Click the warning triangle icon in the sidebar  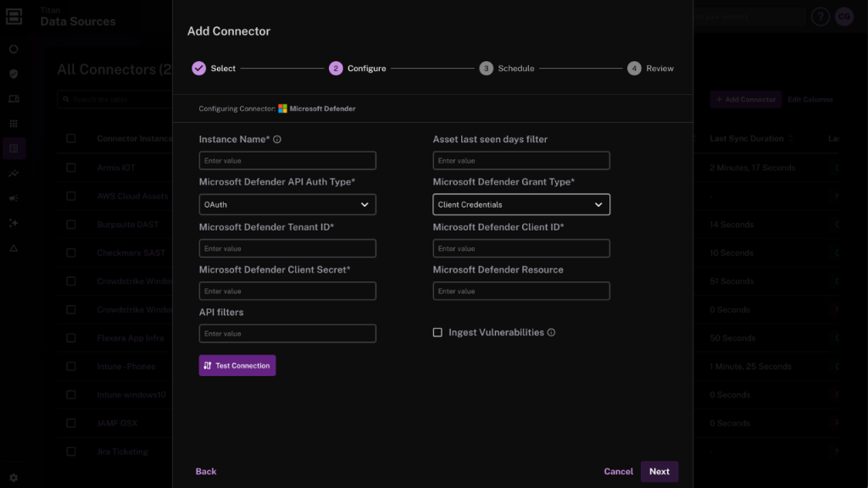(x=14, y=248)
